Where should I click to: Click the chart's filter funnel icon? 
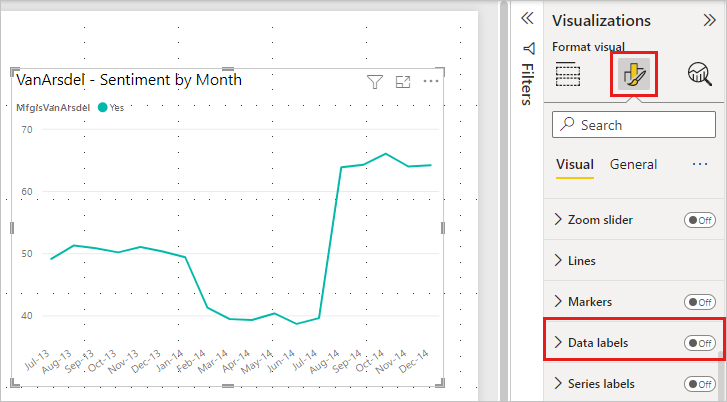[x=375, y=82]
